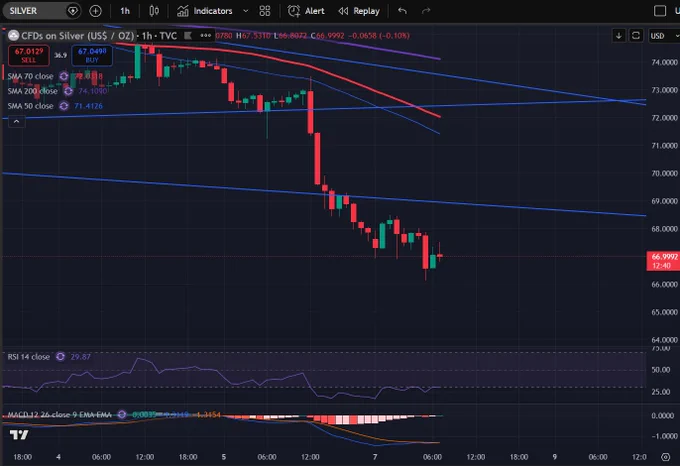Click the -0.0658 (-0.10%) change value
The width and height of the screenshot is (680, 466).
coord(379,36)
